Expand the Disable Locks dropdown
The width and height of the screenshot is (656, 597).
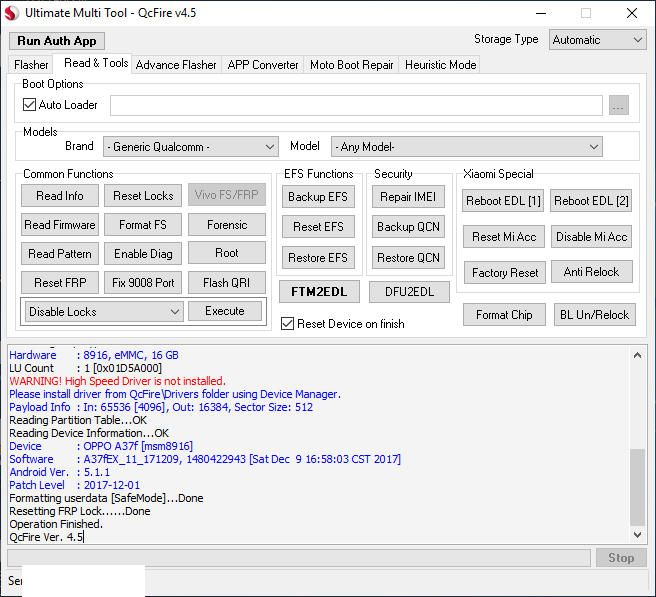click(104, 312)
